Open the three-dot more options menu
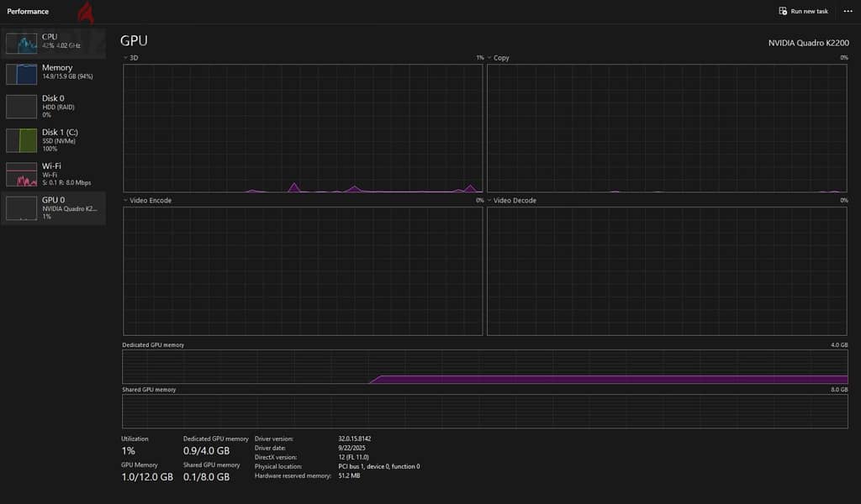Screen dimensions: 861x504 pyautogui.click(x=848, y=11)
